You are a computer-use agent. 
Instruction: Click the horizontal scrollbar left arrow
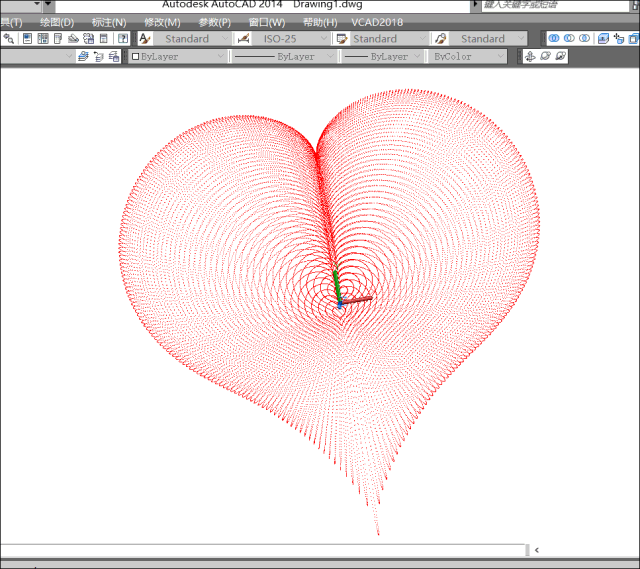click(x=537, y=549)
